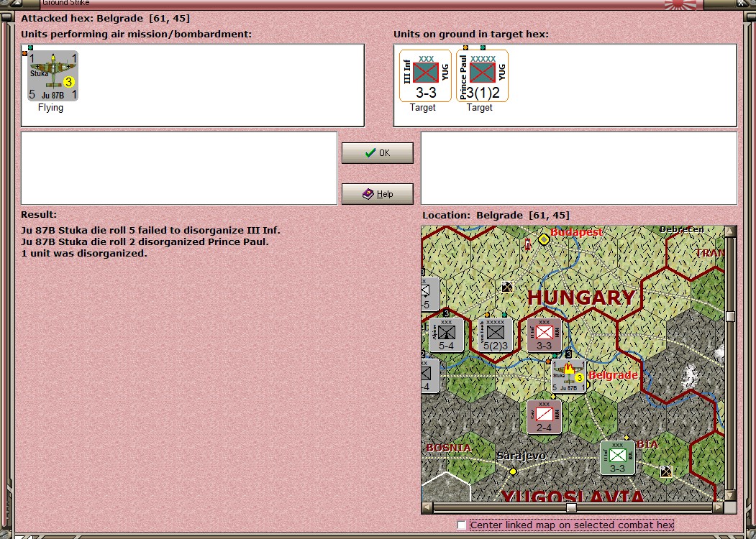Screen dimensions: 756x539
Task: Click the red marker near Budapest
Action: [x=528, y=244]
